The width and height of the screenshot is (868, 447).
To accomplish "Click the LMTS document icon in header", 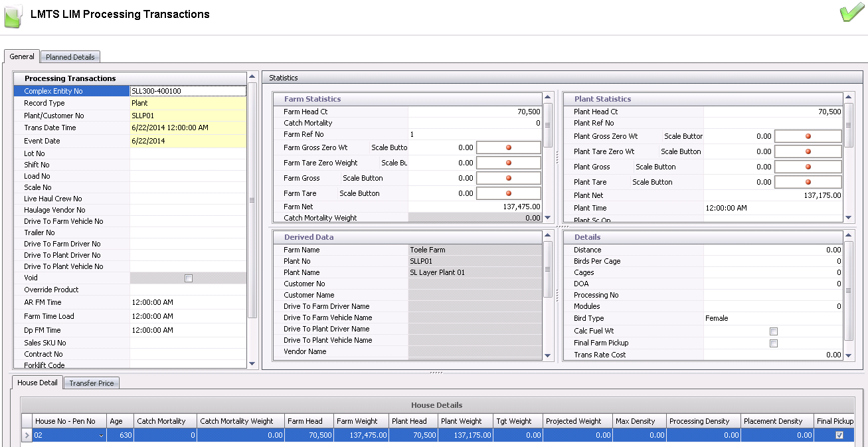I will (13, 15).
